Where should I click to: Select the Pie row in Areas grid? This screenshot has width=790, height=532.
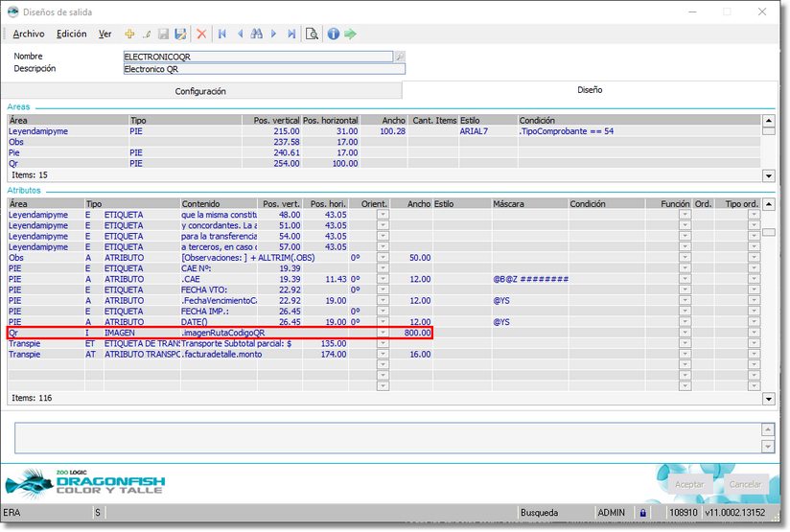coord(383,152)
